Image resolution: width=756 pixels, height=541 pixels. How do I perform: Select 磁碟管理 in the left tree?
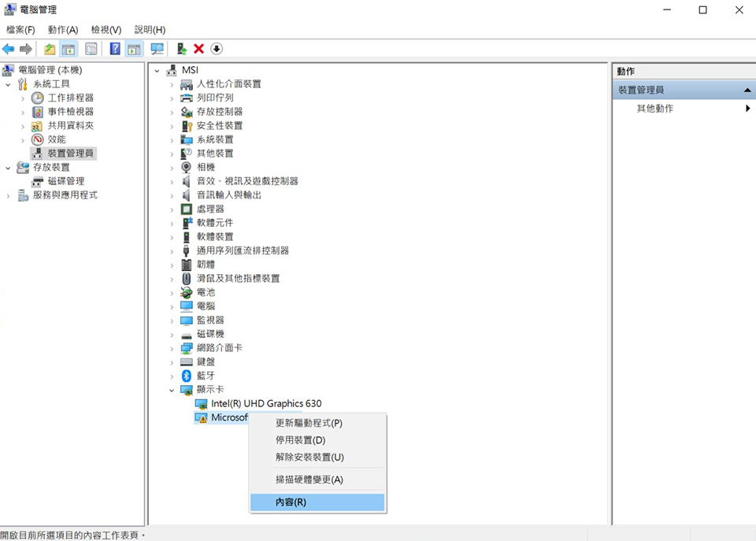click(x=66, y=181)
